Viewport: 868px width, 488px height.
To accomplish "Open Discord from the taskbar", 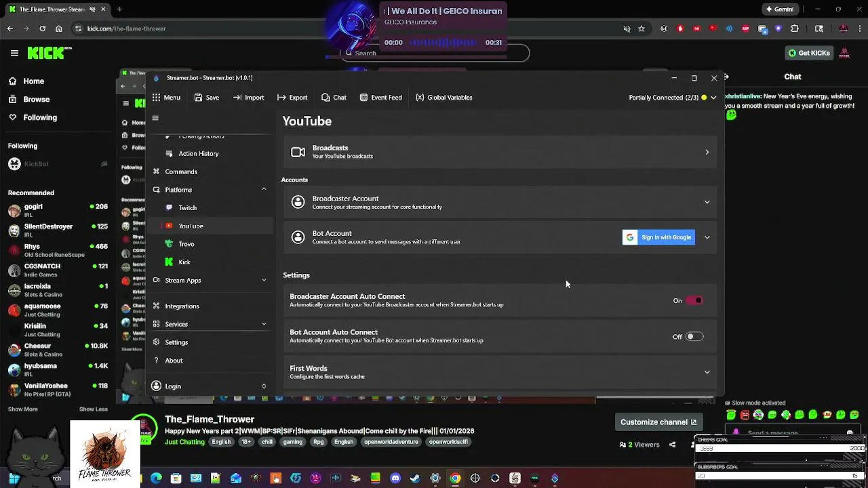I will coord(395,479).
